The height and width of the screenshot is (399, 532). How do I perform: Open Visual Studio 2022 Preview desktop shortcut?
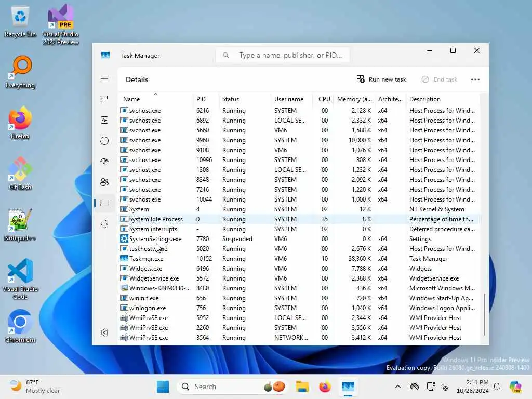[x=61, y=25]
